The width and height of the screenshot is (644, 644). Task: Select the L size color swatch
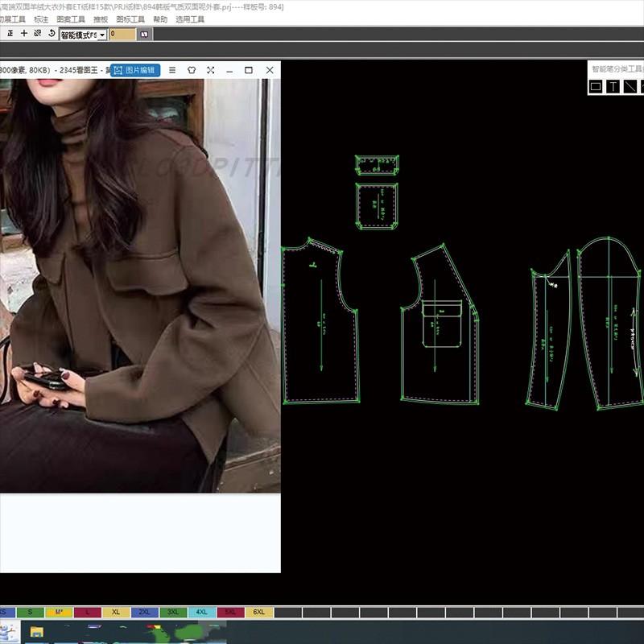click(88, 613)
